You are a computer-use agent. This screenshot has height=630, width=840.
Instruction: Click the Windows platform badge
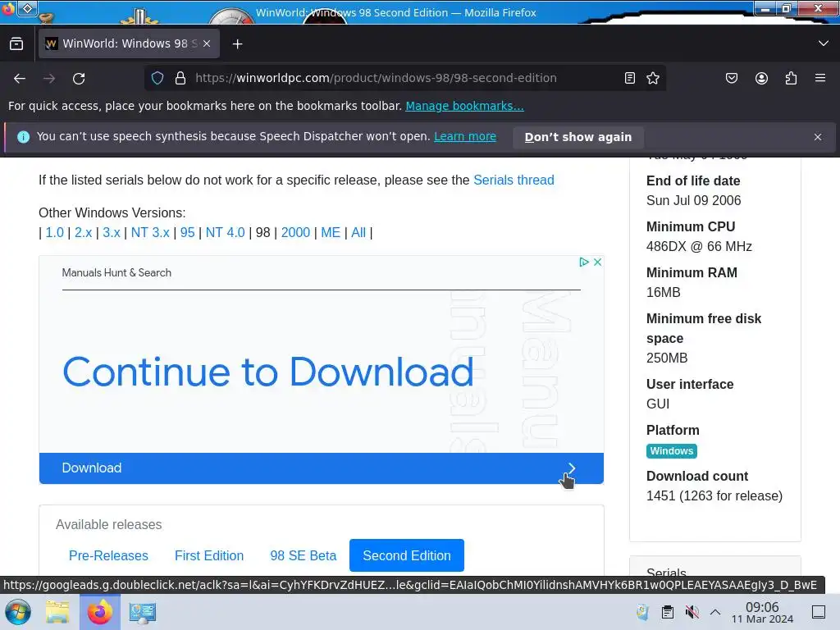pyautogui.click(x=671, y=451)
